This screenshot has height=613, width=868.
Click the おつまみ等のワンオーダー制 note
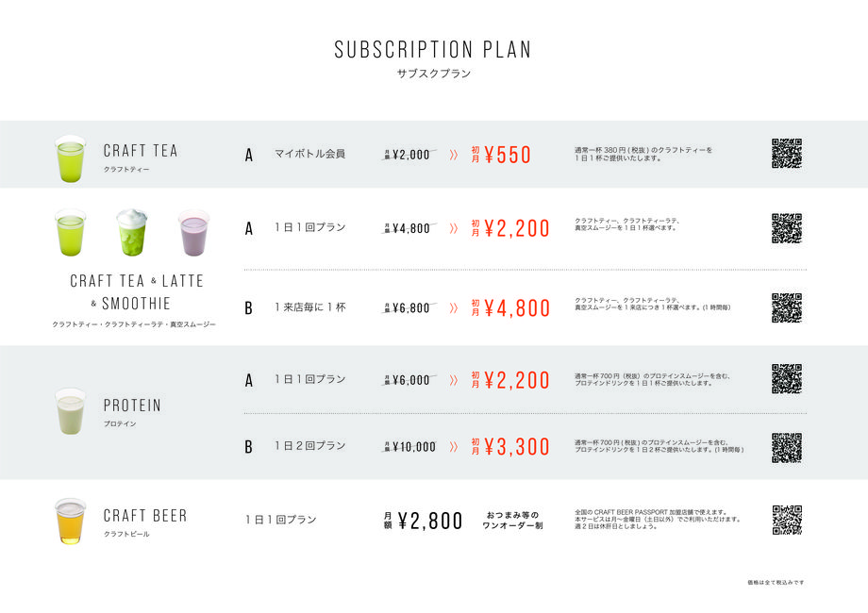tap(512, 520)
